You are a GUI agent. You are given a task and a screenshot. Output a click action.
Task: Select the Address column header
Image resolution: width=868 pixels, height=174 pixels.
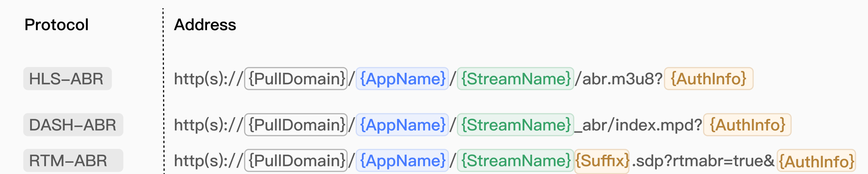(205, 25)
